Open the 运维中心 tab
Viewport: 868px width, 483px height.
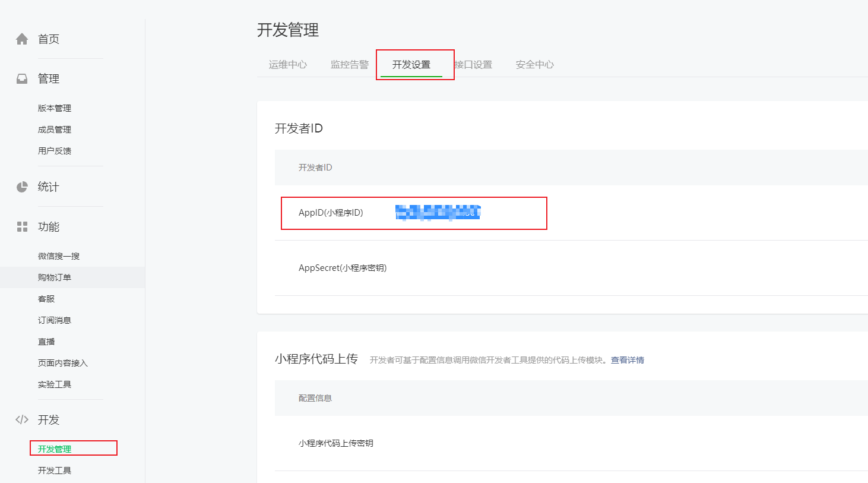click(x=288, y=65)
